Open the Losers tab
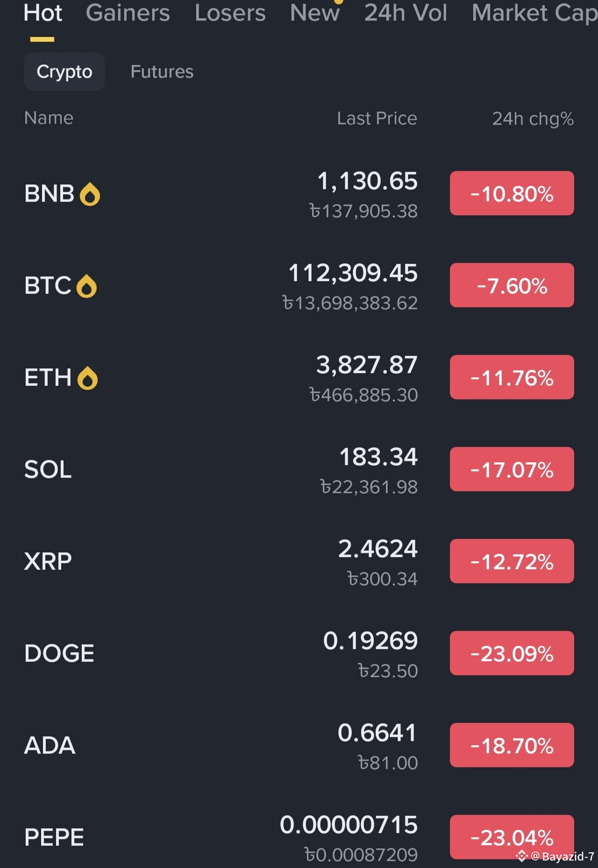Viewport: 598px width, 868px height. point(230,13)
